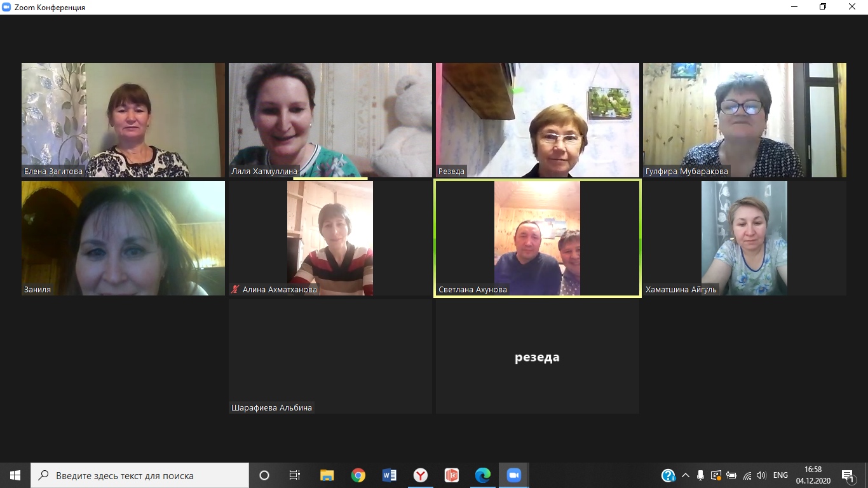This screenshot has height=488, width=868.
Task: Open the clock and date flyout
Action: (813, 475)
